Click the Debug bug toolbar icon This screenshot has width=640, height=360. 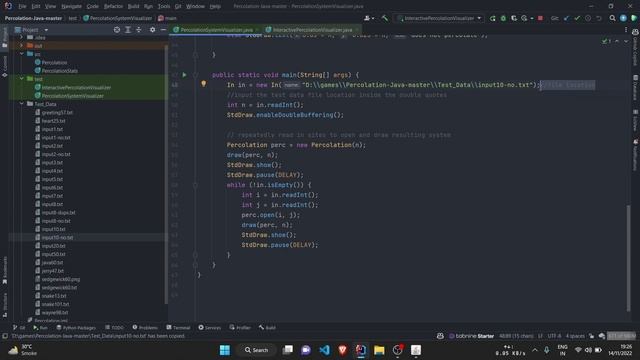click(x=503, y=18)
